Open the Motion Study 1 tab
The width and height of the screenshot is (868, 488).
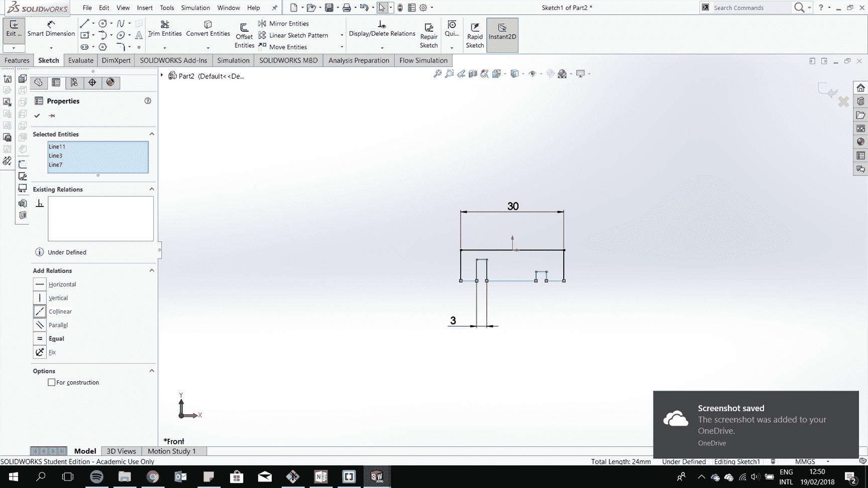[171, 451]
